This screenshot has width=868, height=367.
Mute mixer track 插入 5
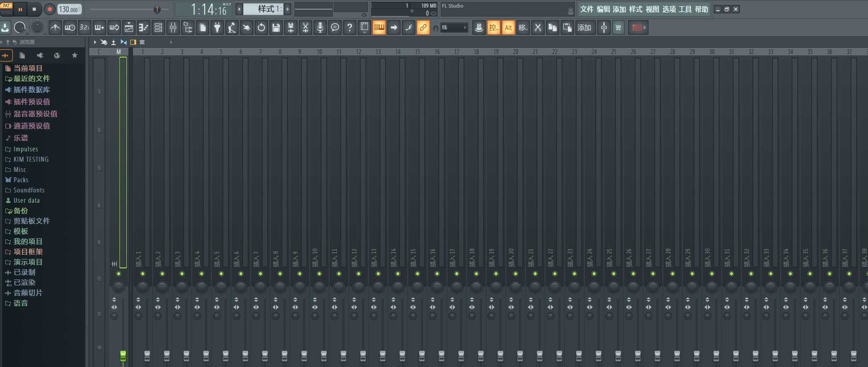coord(221,274)
